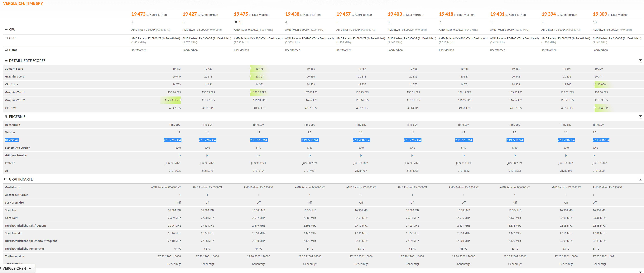
Task: Click result Id 21215273
Action: [207, 171]
